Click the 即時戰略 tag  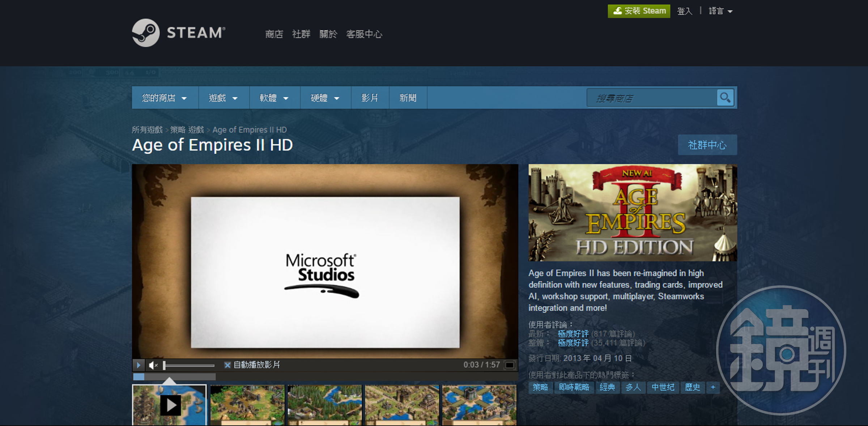pyautogui.click(x=574, y=387)
